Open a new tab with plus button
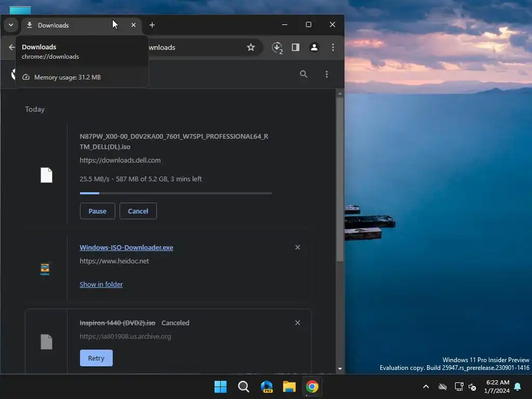This screenshot has width=532, height=399. point(152,25)
